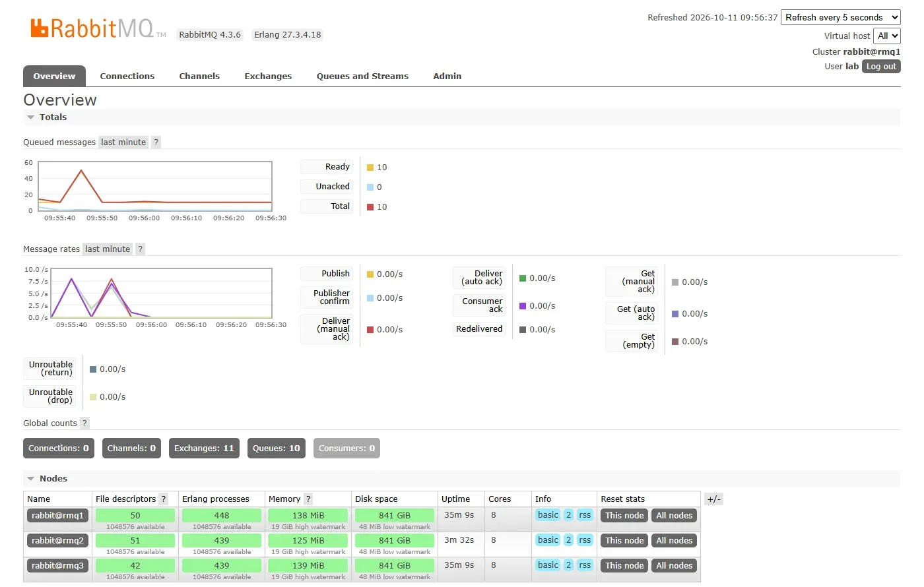Open the Admin tab
924x587 pixels.
447,77
